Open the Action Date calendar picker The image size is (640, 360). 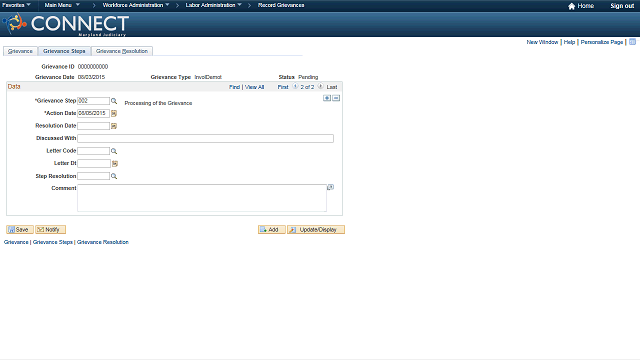click(114, 113)
